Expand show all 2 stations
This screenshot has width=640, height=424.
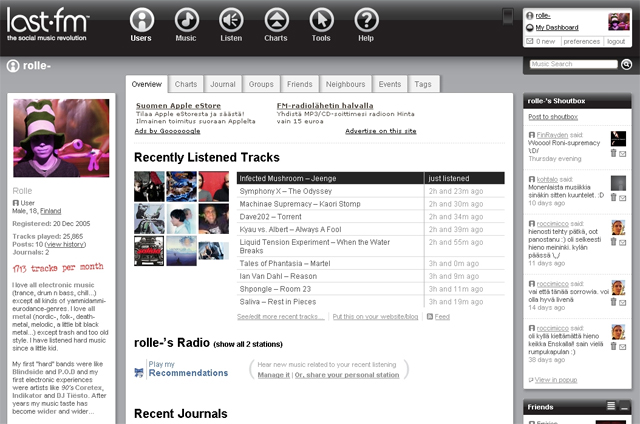pos(248,344)
